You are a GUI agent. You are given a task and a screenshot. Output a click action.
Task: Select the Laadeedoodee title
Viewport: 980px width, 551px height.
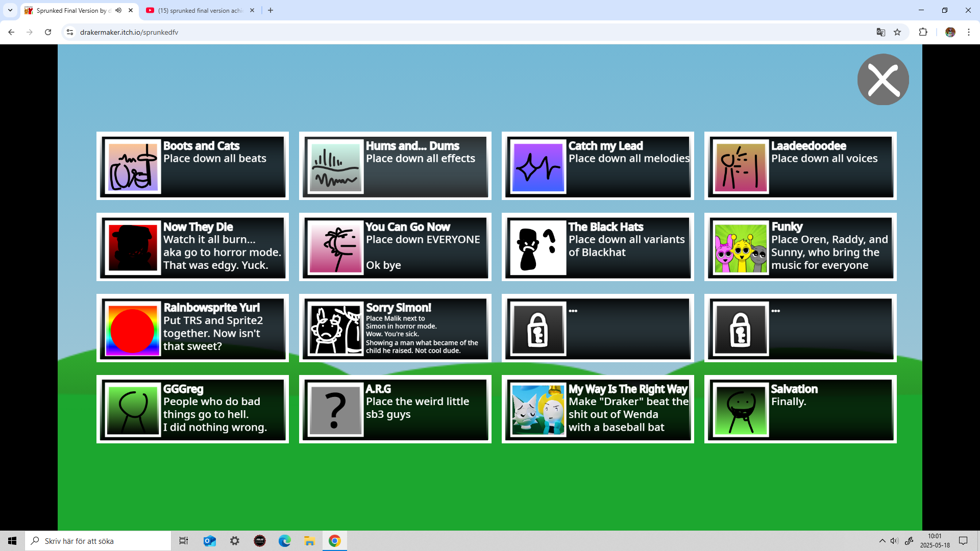click(x=808, y=146)
